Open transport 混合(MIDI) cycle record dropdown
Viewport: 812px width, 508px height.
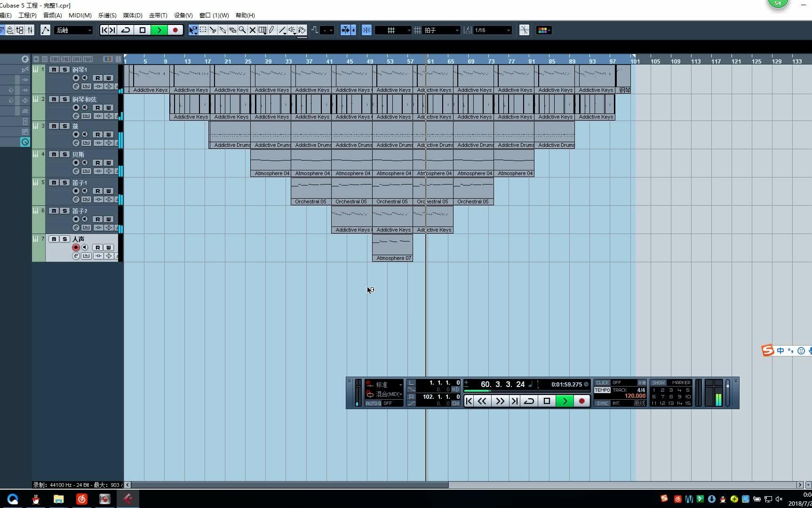(384, 394)
